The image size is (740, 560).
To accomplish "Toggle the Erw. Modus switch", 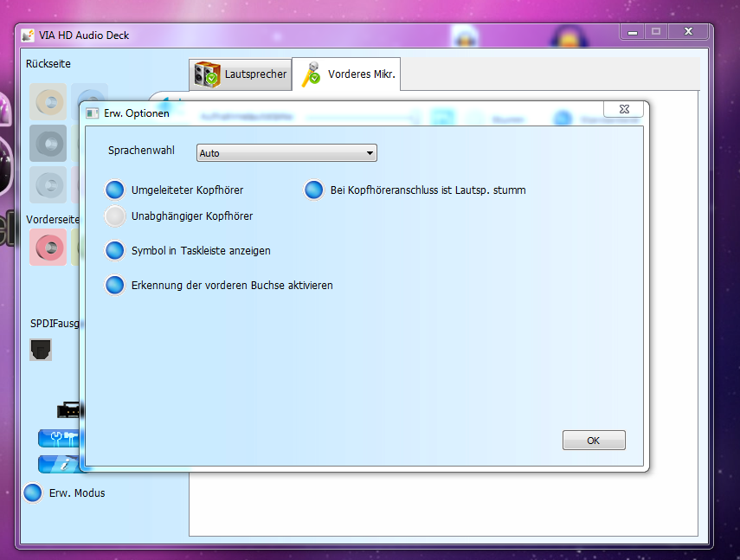I will click(33, 493).
